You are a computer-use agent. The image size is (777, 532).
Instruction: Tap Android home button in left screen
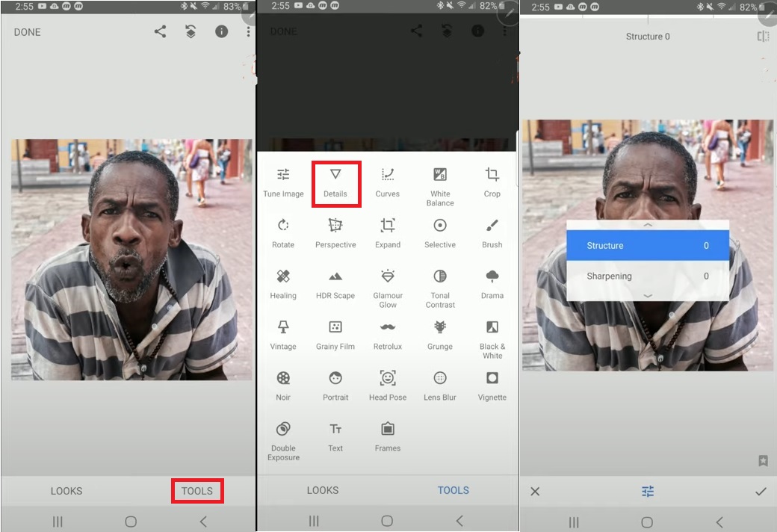pos(131,522)
